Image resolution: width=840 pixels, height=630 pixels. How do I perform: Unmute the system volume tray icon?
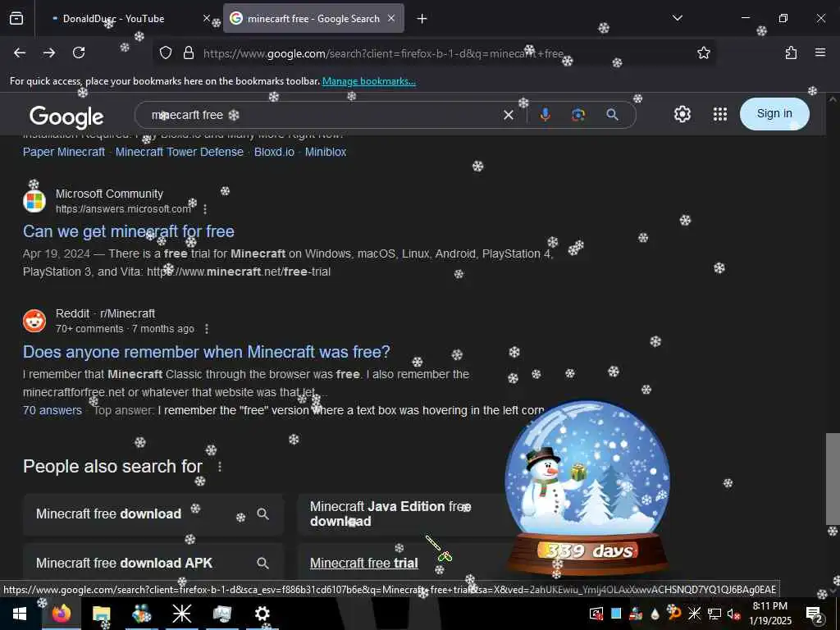click(733, 614)
